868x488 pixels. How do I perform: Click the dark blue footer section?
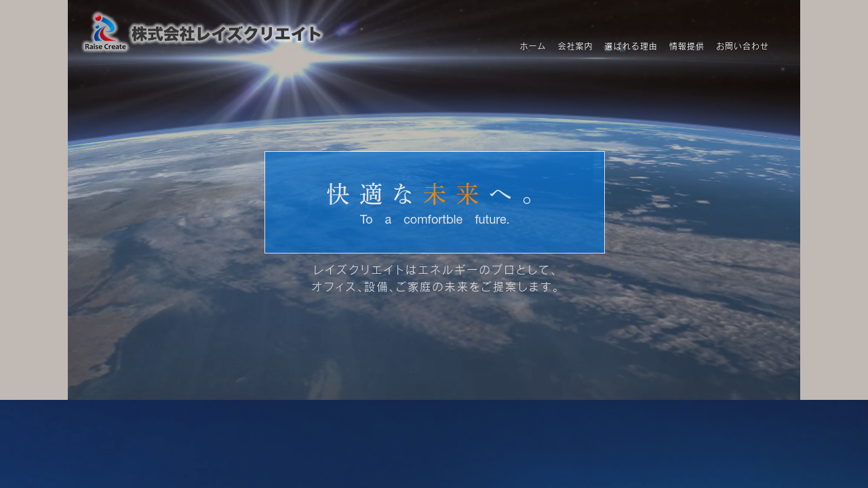pos(434,444)
